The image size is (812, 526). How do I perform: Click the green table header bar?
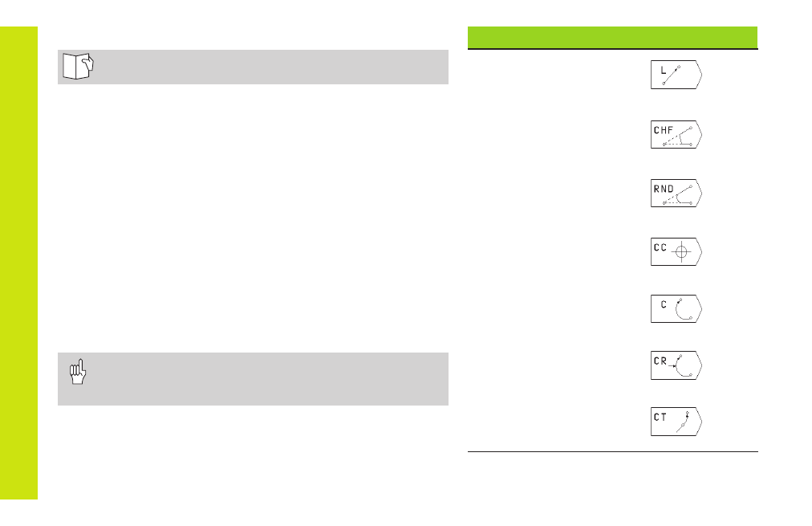pos(613,37)
